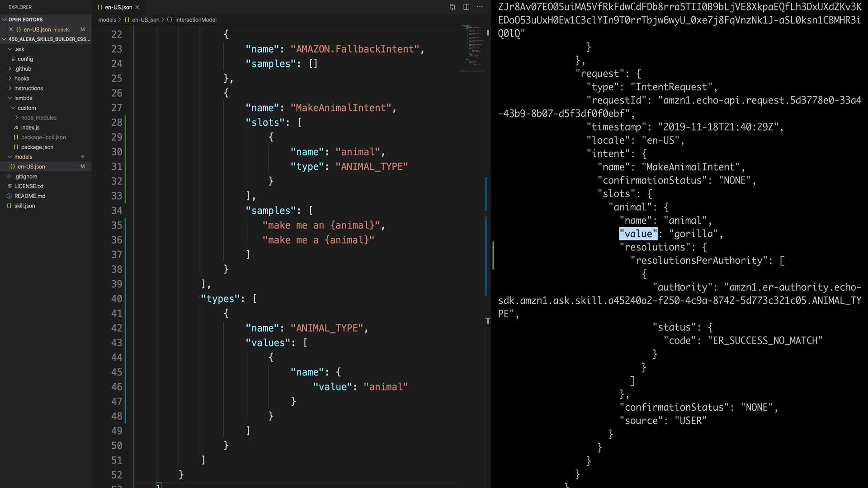868x488 pixels.
Task: Open skill.json file in explorer
Action: pyautogui.click(x=24, y=206)
